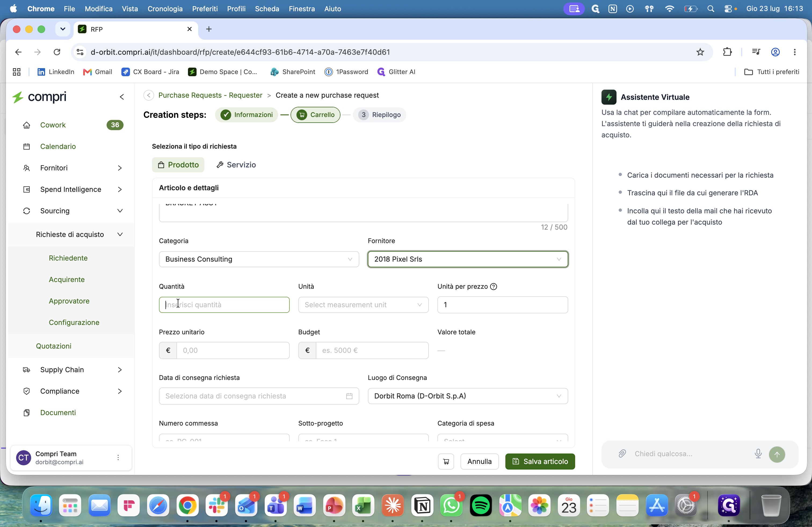
Task: Launch Finder from the Dock
Action: point(41,505)
